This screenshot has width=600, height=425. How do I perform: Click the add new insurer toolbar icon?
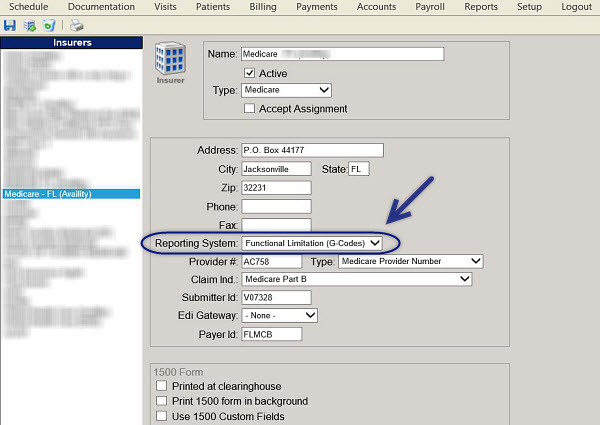29,26
